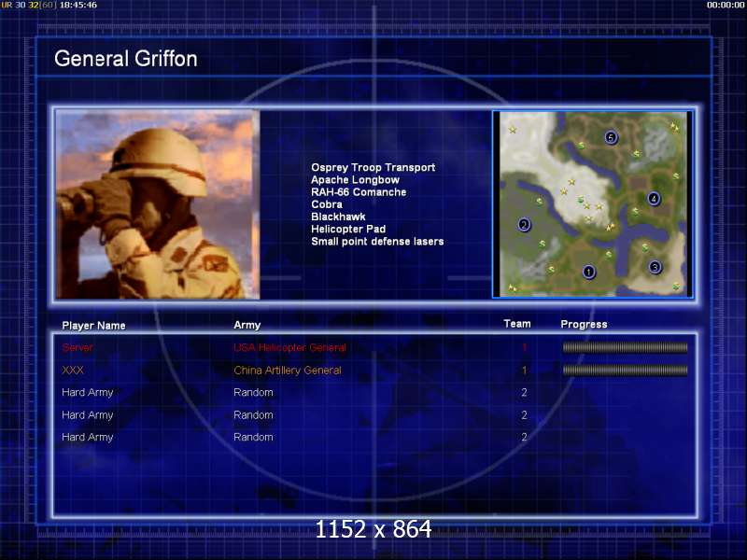Click the 00:00:00 timer readout

726,5
